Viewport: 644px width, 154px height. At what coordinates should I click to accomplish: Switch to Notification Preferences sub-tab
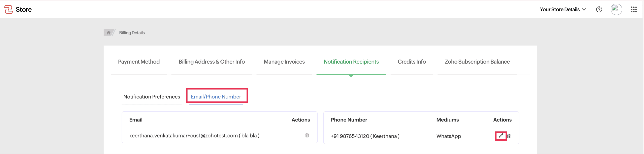[x=152, y=97]
